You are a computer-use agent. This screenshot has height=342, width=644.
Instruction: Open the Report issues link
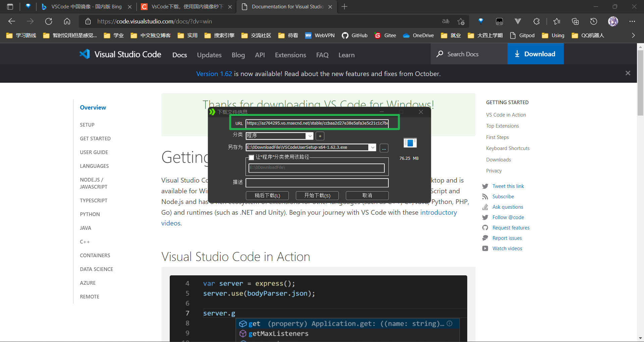tap(507, 238)
